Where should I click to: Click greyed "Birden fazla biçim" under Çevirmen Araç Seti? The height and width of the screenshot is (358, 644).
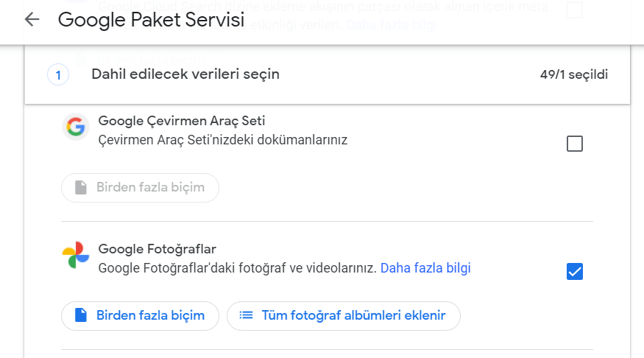click(x=140, y=188)
